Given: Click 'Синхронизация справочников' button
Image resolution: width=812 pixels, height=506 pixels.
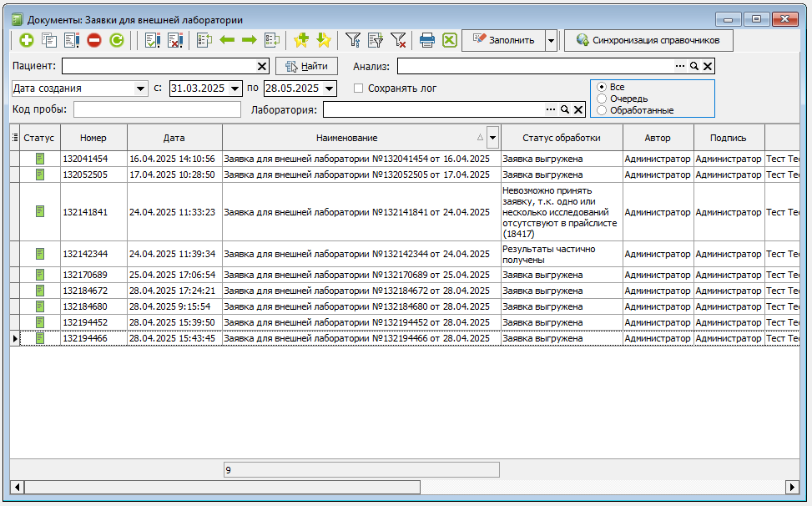Looking at the screenshot, I should pos(648,40).
